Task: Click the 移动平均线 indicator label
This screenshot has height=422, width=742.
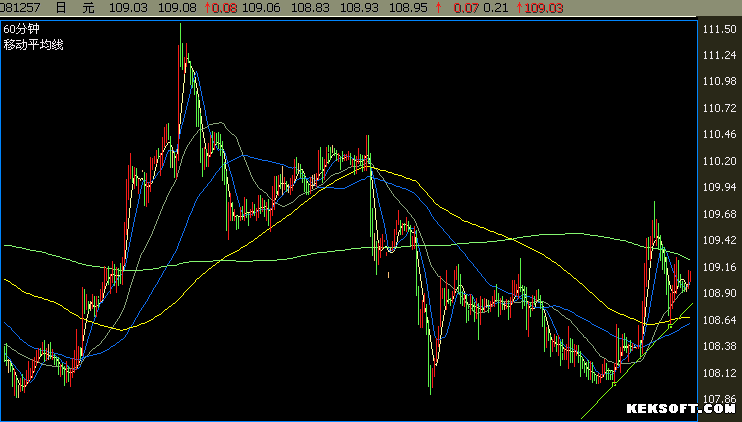Action: [33, 45]
